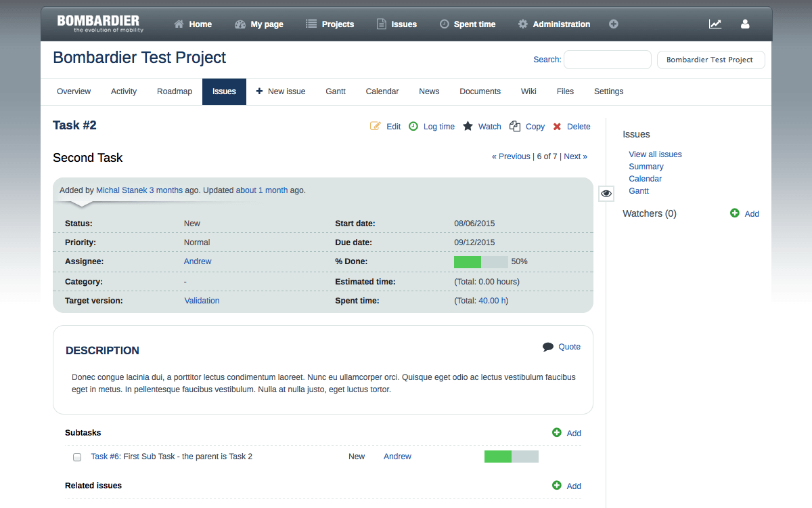Open the chart statistics icon in top bar
This screenshot has height=508, width=812.
coord(715,24)
